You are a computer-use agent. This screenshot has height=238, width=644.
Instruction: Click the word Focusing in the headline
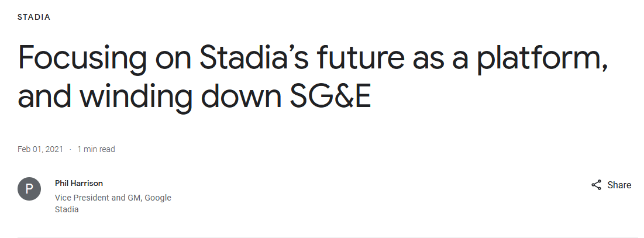pyautogui.click(x=82, y=58)
